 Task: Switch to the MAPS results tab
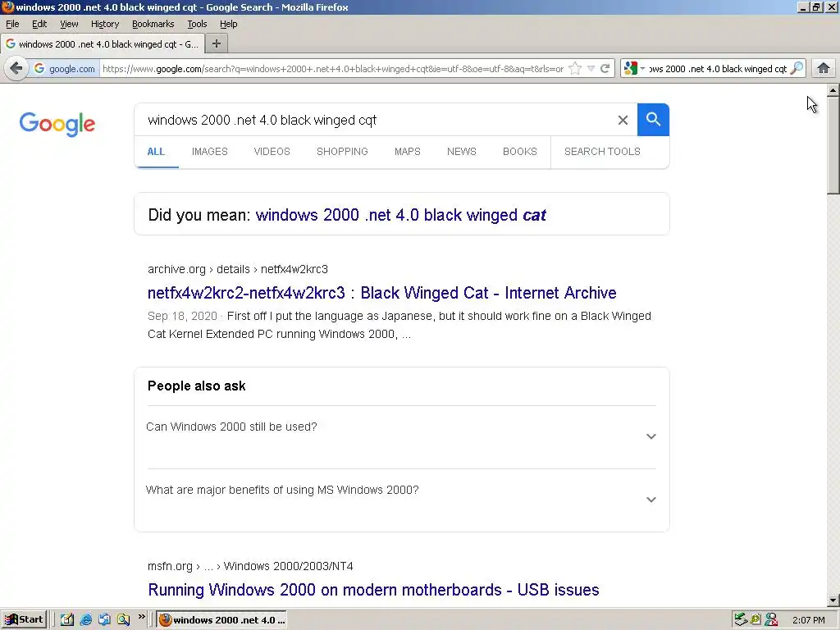tap(407, 152)
